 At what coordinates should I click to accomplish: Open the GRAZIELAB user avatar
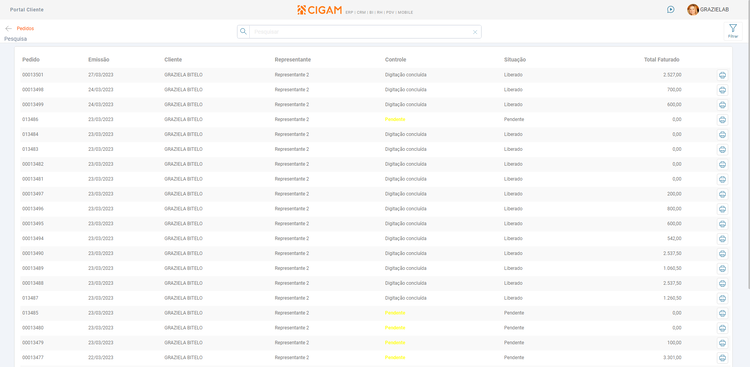click(693, 10)
